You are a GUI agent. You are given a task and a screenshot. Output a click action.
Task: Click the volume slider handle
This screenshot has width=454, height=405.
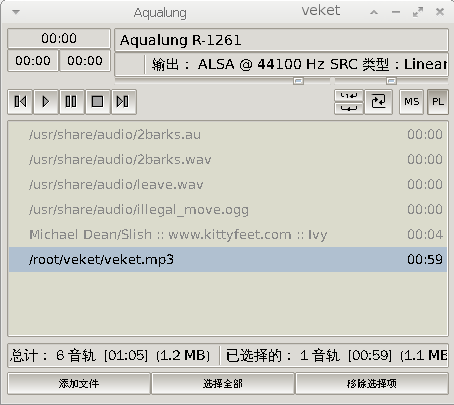tap(298, 81)
